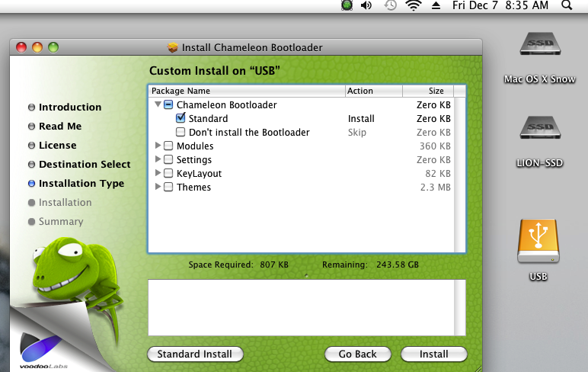Click the Space Required 807 KB value
The image size is (588, 372).
[x=274, y=265]
